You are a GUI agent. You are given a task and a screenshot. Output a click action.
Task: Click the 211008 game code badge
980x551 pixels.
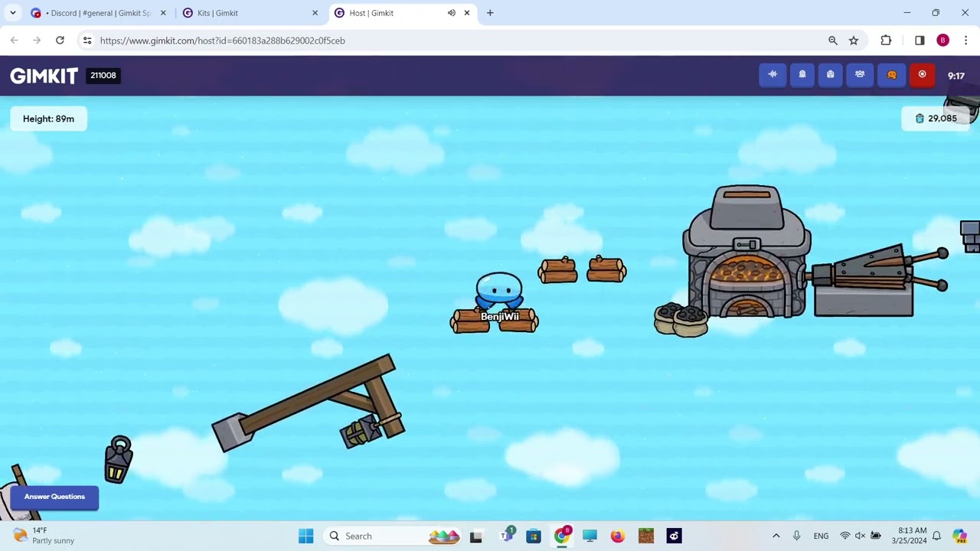pyautogui.click(x=103, y=75)
